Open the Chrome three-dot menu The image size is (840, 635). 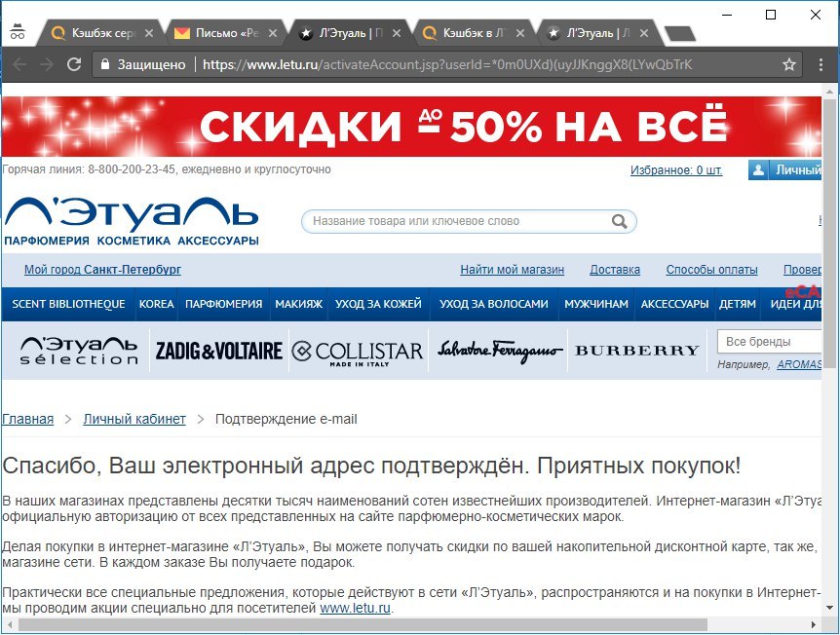pyautogui.click(x=821, y=65)
